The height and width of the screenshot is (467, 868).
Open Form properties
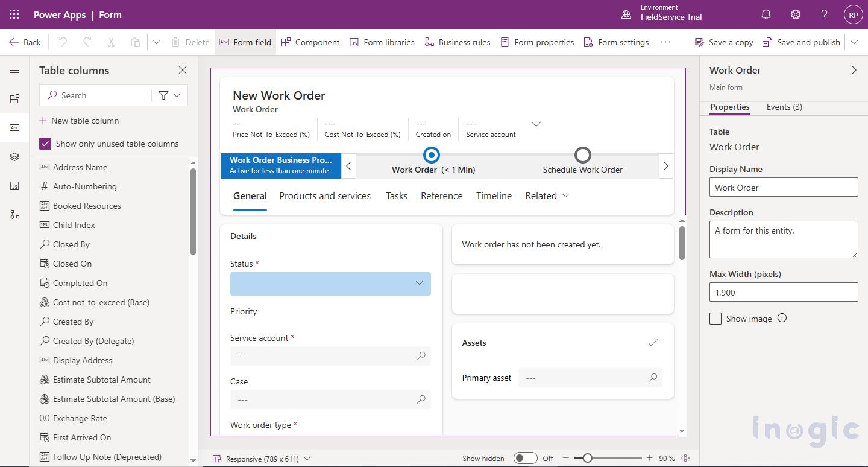pyautogui.click(x=537, y=42)
